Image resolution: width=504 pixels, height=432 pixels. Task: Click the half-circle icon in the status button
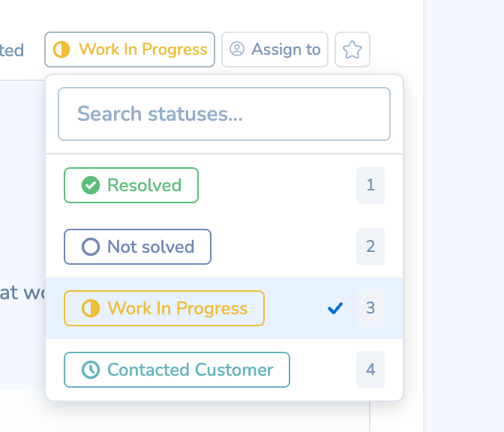[x=62, y=49]
